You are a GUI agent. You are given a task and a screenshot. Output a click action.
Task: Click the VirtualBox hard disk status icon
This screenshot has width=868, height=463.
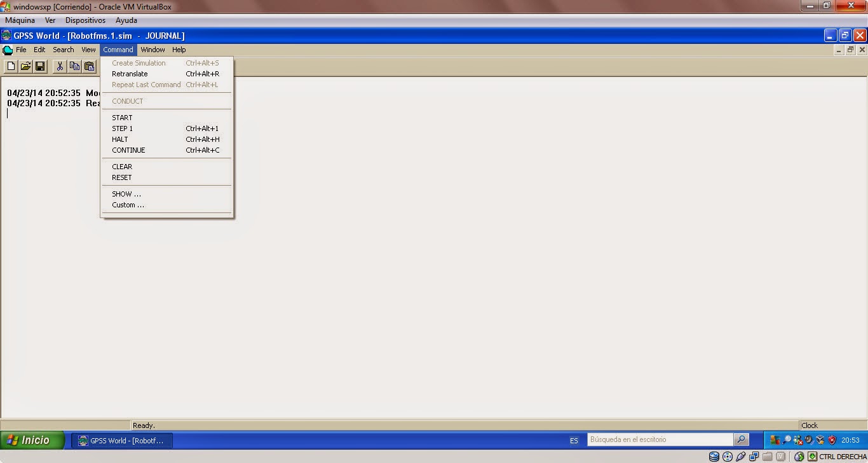(x=714, y=456)
